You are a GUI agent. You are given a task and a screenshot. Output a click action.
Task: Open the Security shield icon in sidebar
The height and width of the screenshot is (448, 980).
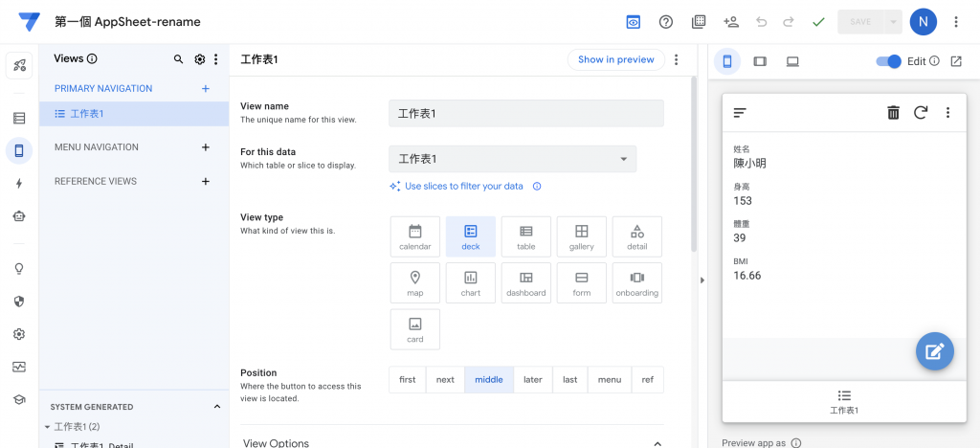click(19, 301)
